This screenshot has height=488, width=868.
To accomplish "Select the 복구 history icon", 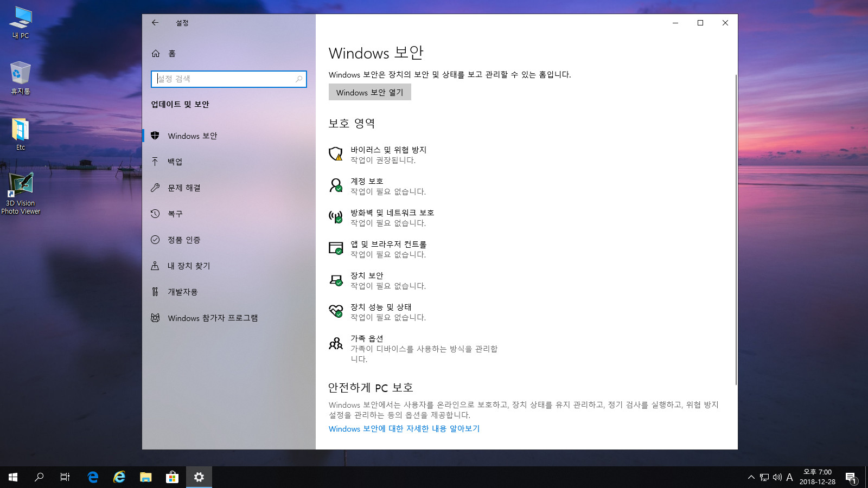I will point(155,214).
